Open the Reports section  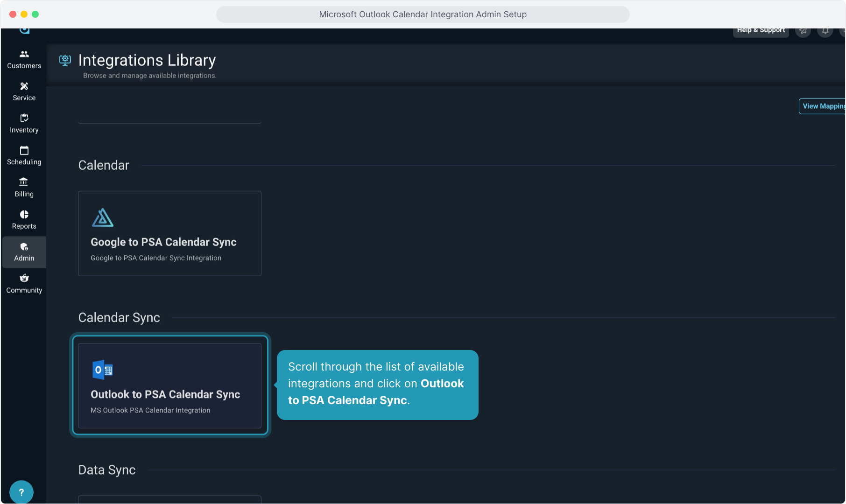[x=24, y=220]
